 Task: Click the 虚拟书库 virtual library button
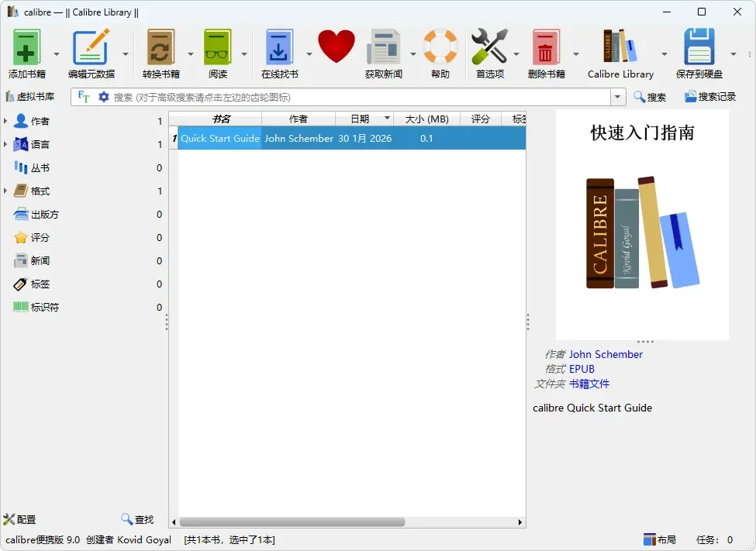30,97
